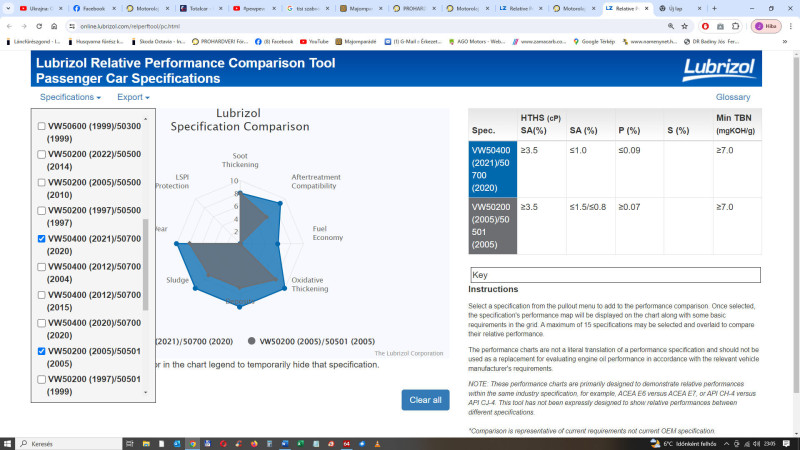This screenshot has height=450, width=800.
Task: Open a new browser tab with plus icon
Action: pos(714,8)
